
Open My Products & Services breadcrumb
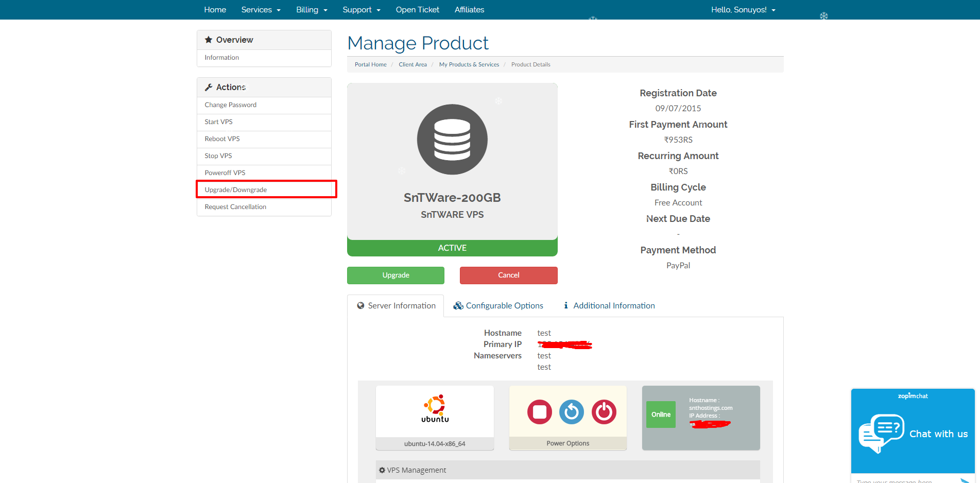[x=469, y=64]
